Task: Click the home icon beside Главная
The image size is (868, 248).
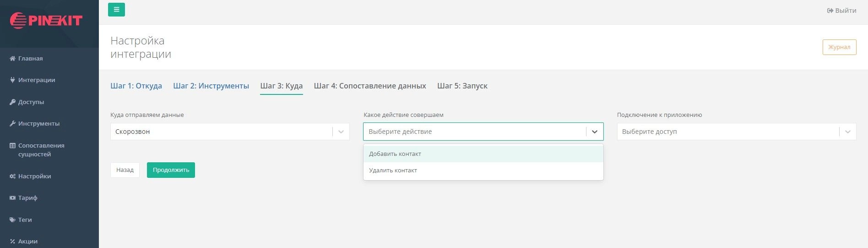Action: (x=12, y=59)
